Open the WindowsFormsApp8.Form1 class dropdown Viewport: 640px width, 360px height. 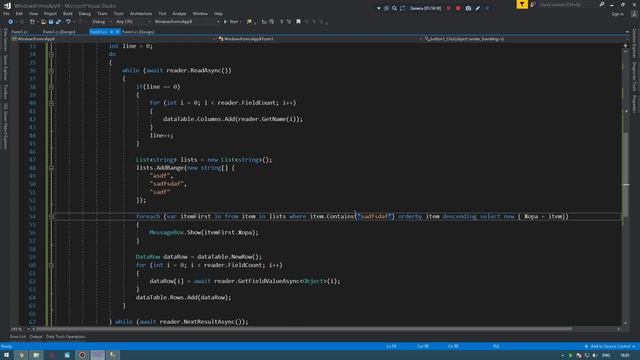pos(319,39)
